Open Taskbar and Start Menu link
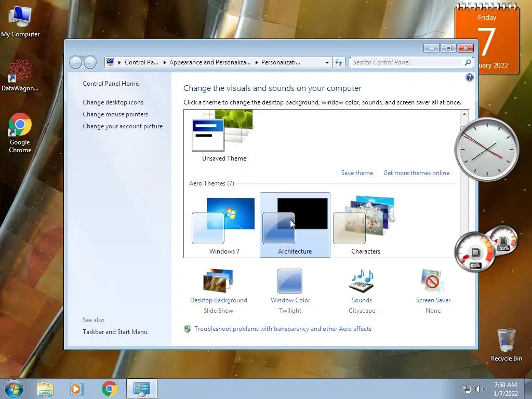This screenshot has width=532, height=399. point(115,332)
